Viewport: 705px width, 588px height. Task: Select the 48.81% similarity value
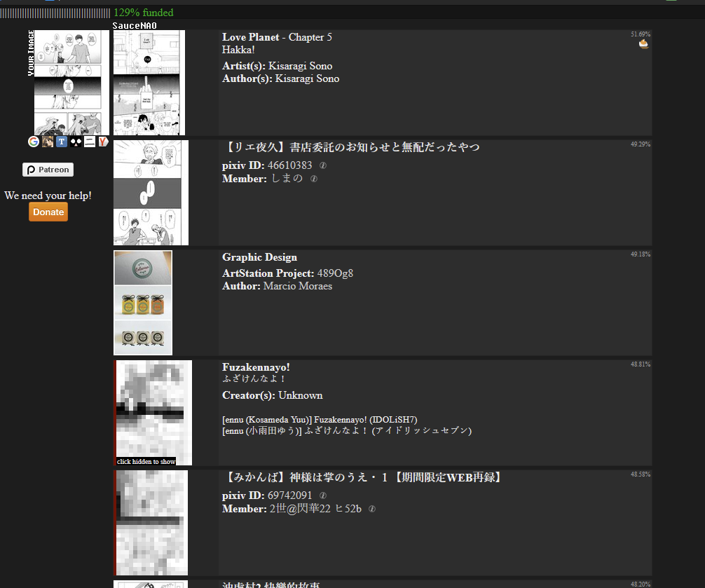click(x=641, y=364)
